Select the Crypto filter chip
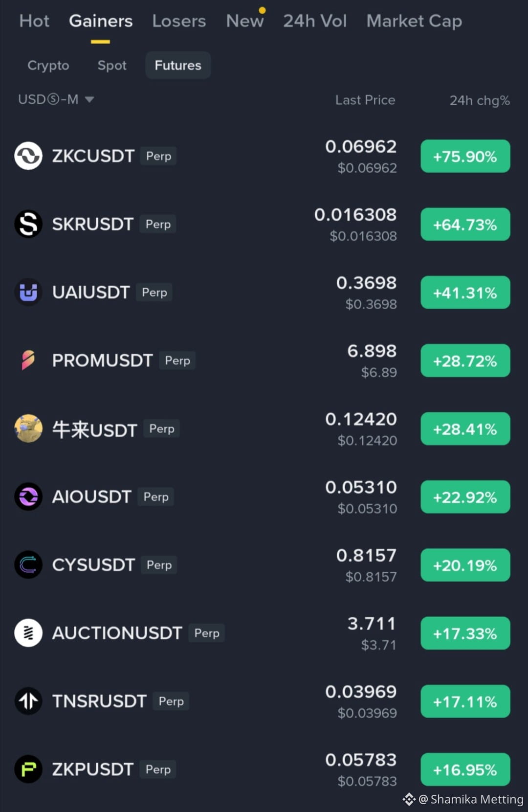528x812 pixels. tap(48, 65)
